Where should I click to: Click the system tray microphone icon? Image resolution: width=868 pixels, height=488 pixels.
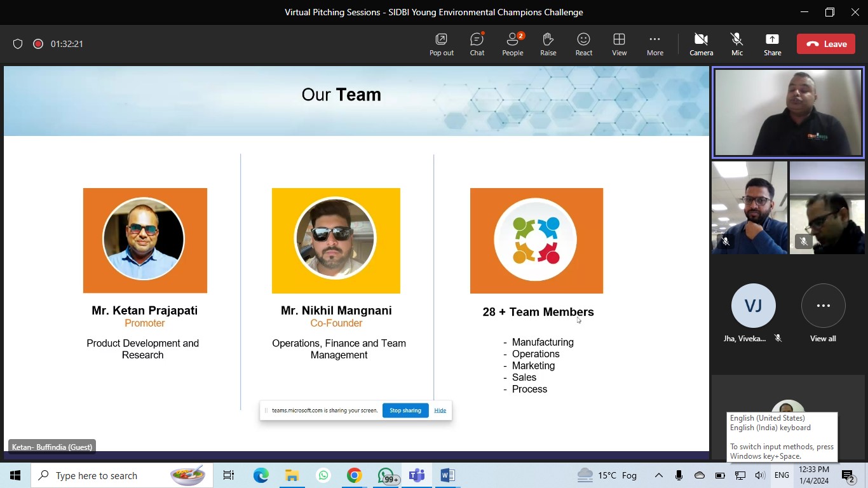coord(679,475)
